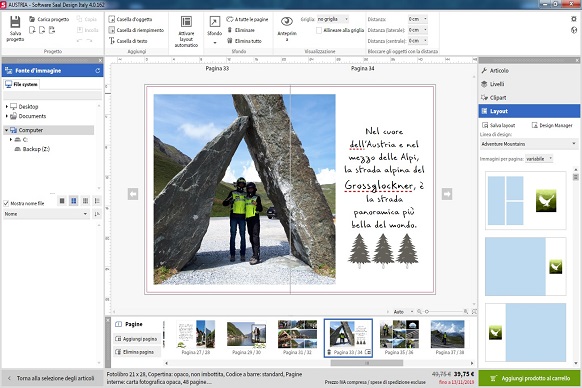
Task: Open the Distanza dropdown
Action: tap(418, 19)
